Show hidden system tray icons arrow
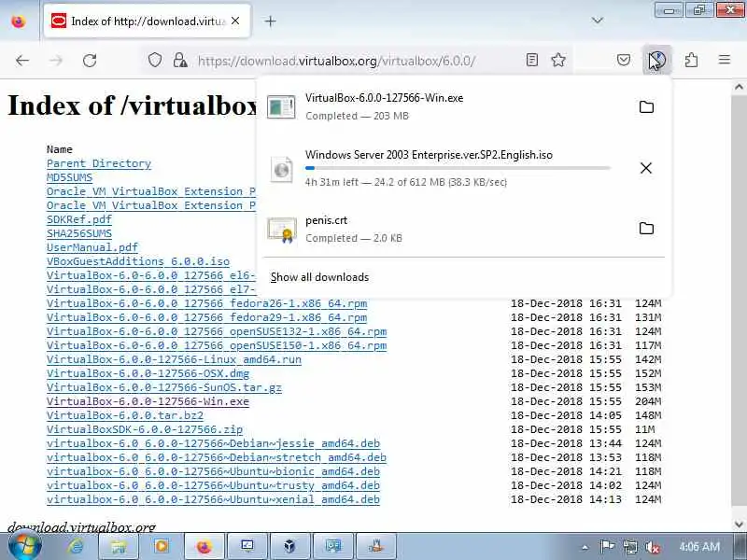 [585, 547]
